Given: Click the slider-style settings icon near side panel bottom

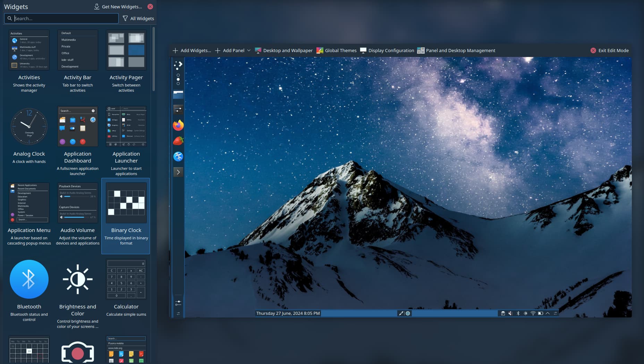Looking at the screenshot, I should tap(178, 303).
